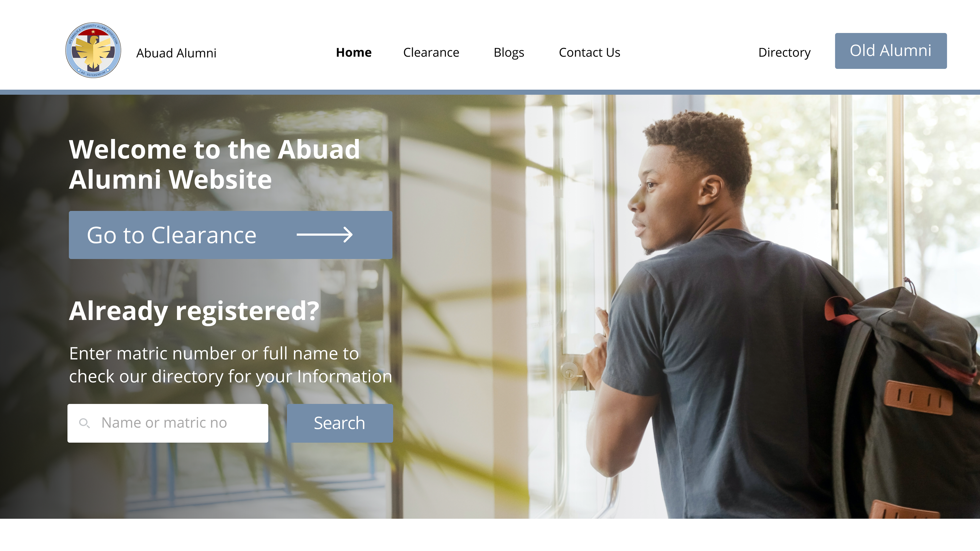Click the Welcome to the Abuad Alumni heading

click(x=214, y=164)
